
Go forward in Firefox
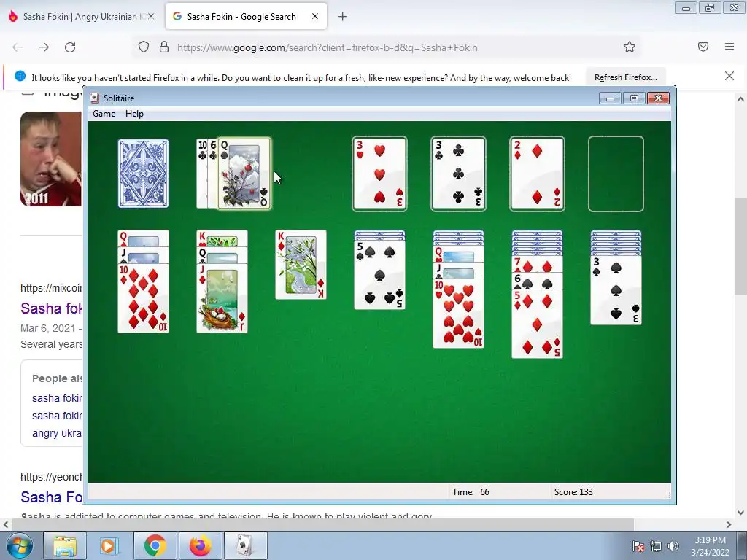(44, 47)
